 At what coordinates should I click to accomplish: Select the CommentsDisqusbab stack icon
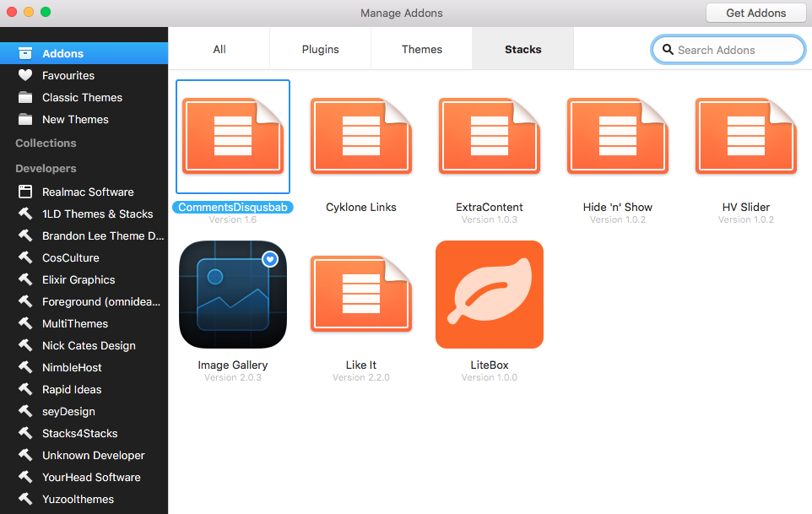click(x=232, y=136)
